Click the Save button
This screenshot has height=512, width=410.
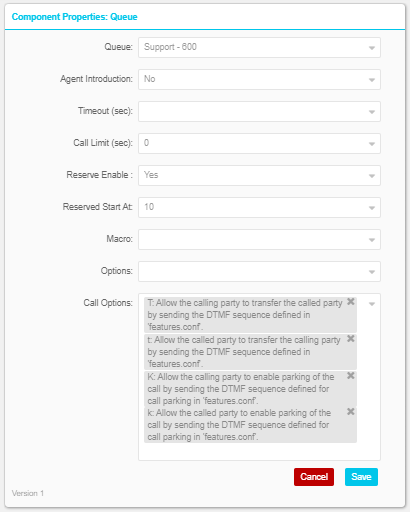tap(361, 477)
